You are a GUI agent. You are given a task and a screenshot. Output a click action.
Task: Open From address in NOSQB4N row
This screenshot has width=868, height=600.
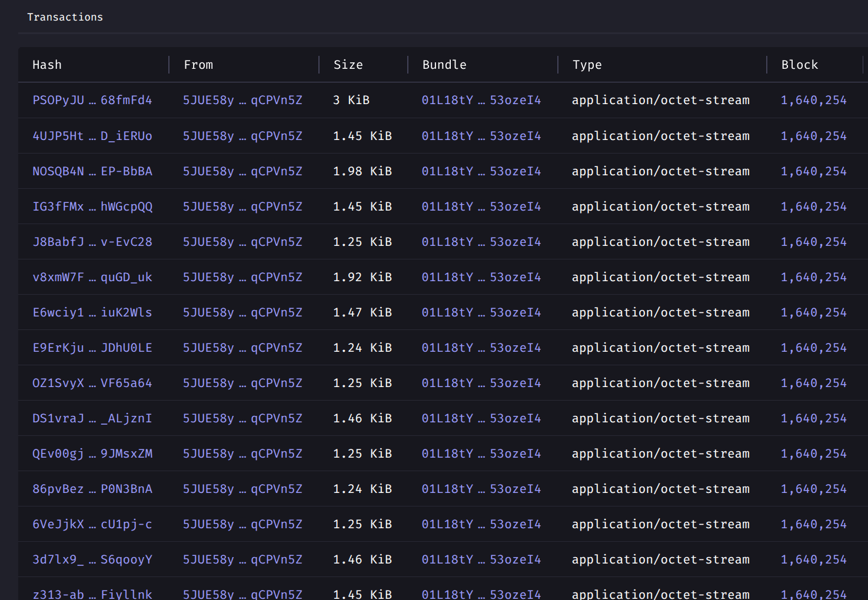pyautogui.click(x=242, y=171)
